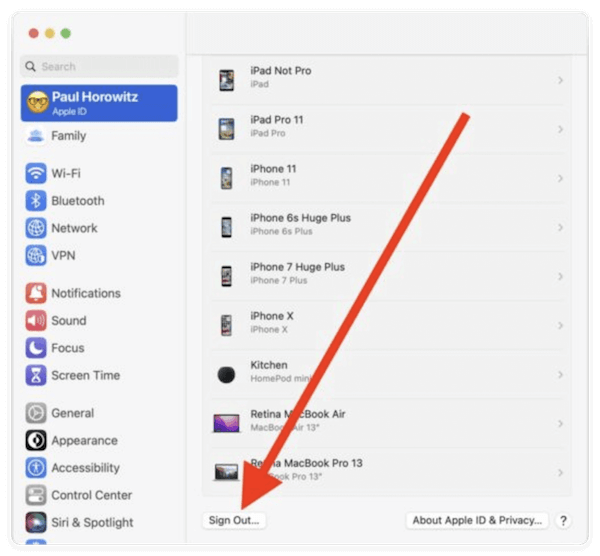This screenshot has height=556, width=600.
Task: Open Notifications bell icon
Action: [36, 293]
